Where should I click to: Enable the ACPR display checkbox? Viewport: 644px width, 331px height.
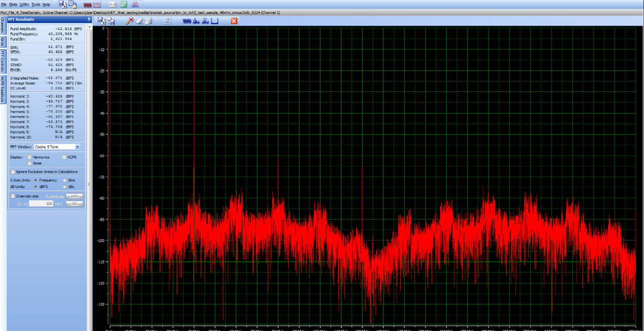tap(64, 157)
